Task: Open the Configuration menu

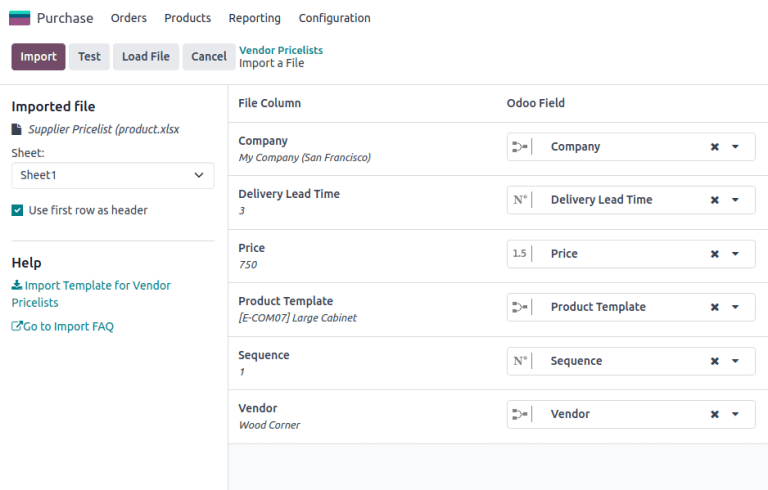Action: (334, 18)
